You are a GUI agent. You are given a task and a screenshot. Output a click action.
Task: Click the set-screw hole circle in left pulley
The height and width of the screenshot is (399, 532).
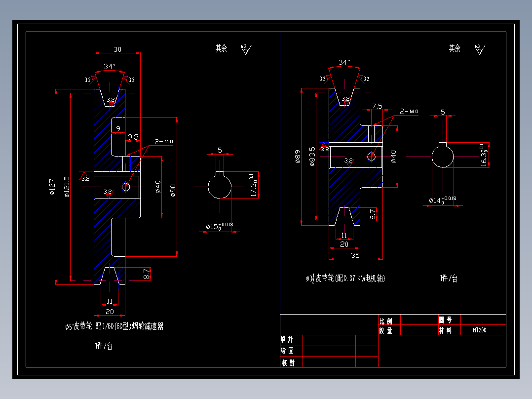pyautogui.click(x=125, y=187)
